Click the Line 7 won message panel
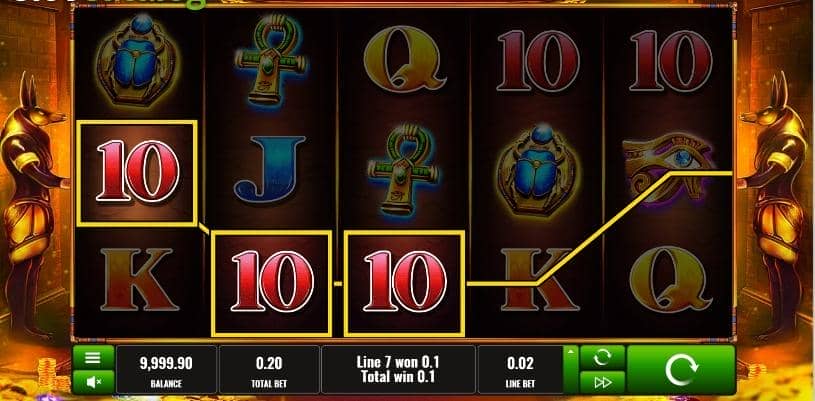The height and width of the screenshot is (401, 815). tap(398, 370)
